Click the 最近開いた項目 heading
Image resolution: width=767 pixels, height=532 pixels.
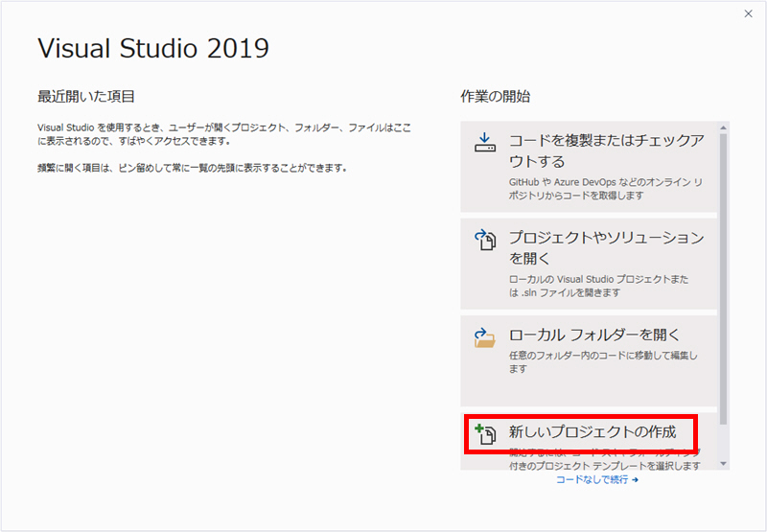tap(86, 96)
